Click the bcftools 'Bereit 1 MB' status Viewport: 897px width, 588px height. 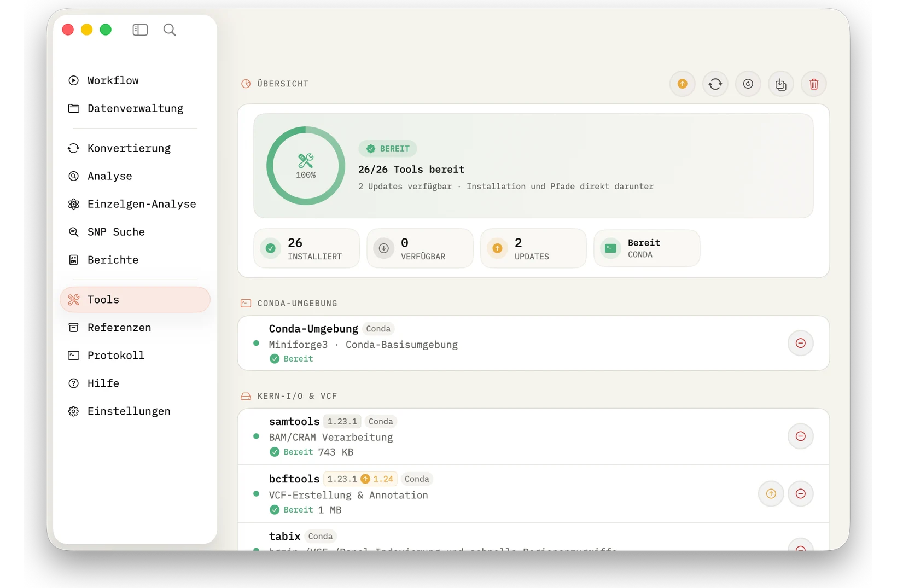pos(306,510)
